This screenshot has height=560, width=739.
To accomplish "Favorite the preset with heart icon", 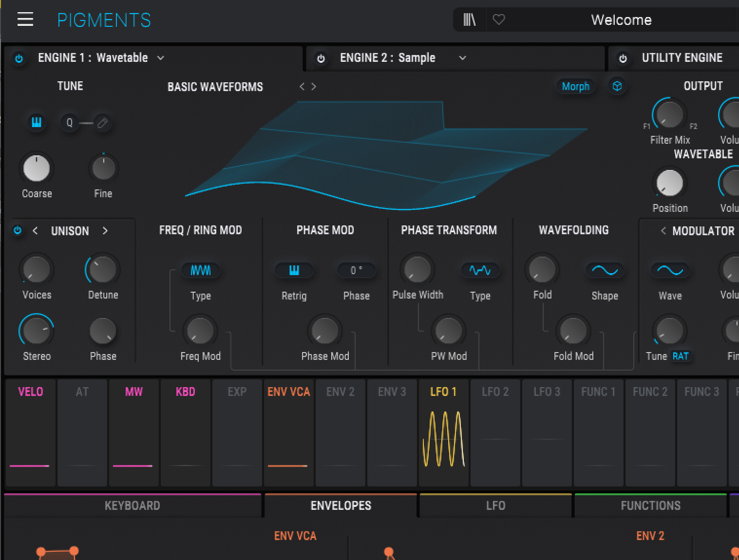I will [x=499, y=19].
